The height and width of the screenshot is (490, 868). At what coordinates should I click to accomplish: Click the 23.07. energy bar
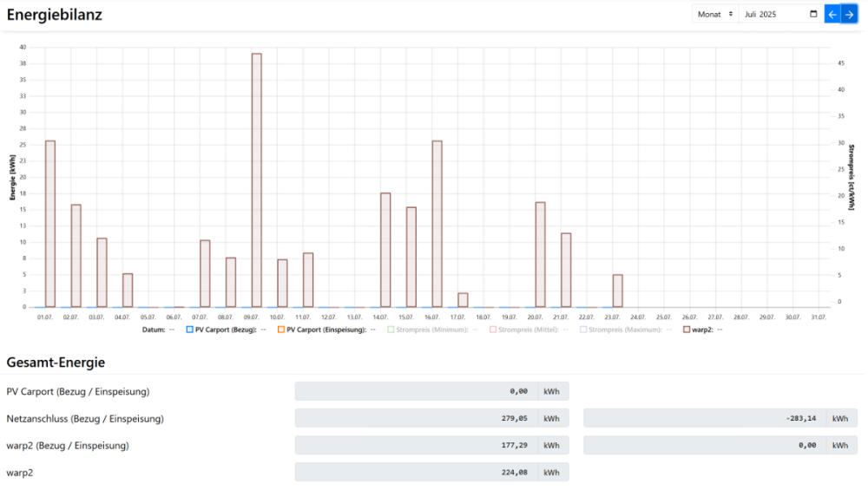[x=618, y=291]
